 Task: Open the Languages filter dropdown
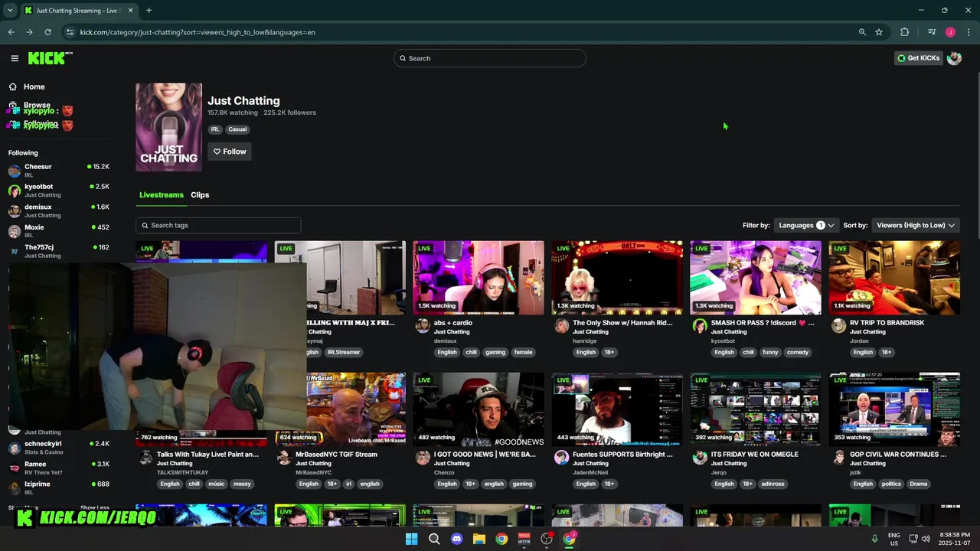click(806, 225)
